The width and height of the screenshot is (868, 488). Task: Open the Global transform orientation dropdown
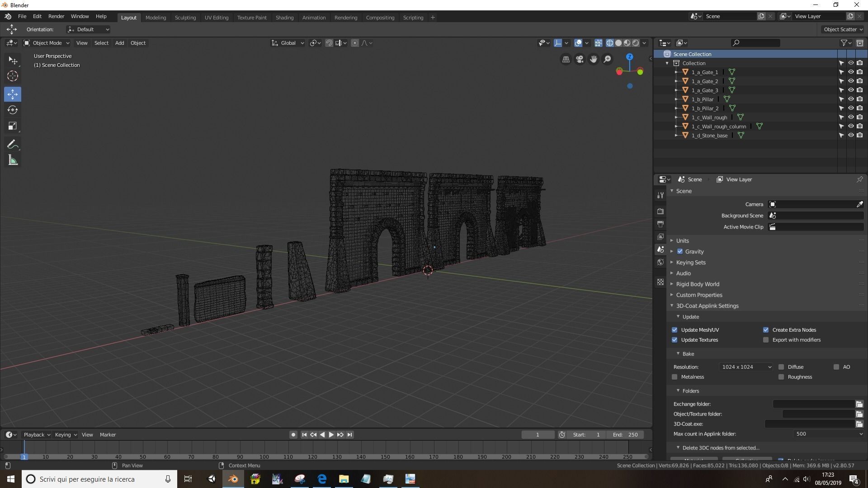coord(288,43)
